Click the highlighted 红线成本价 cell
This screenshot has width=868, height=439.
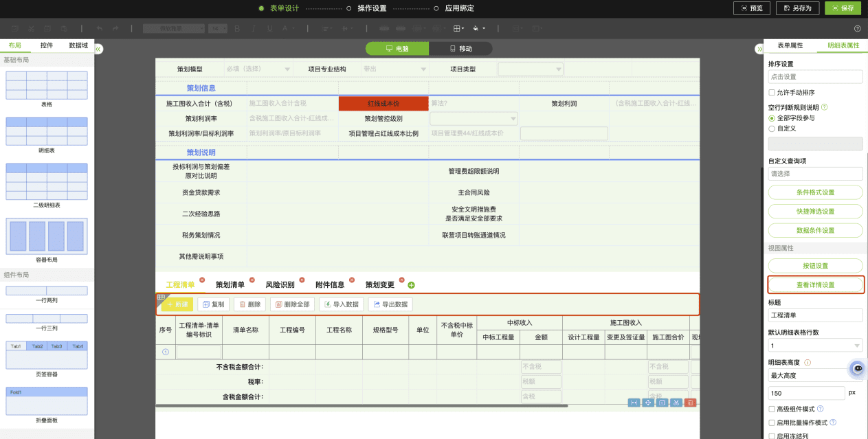[383, 104]
